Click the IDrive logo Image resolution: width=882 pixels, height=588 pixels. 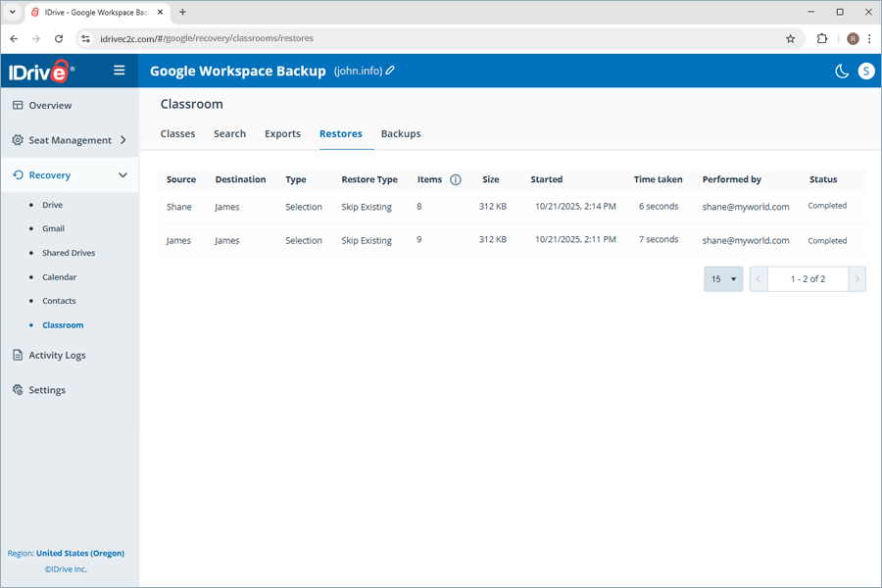41,72
